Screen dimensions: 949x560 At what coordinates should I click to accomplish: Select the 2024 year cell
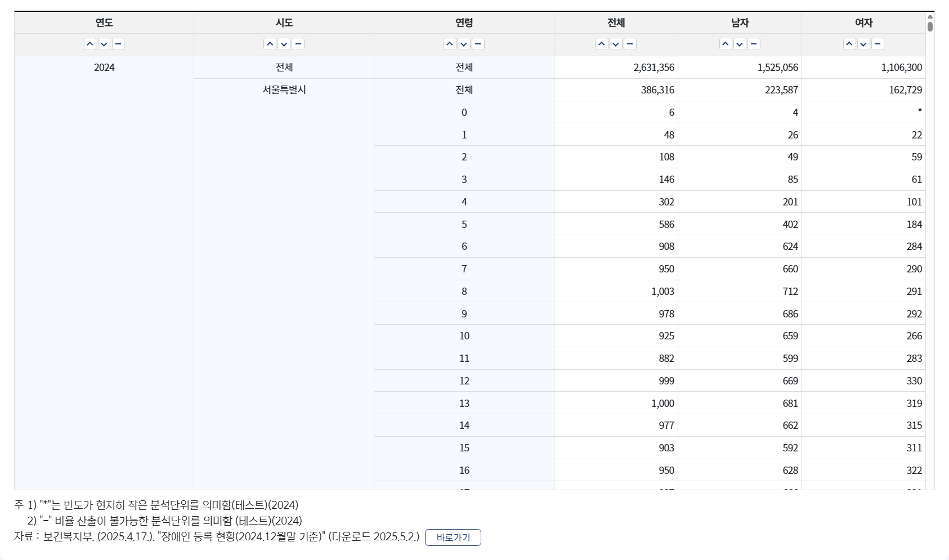point(104,67)
